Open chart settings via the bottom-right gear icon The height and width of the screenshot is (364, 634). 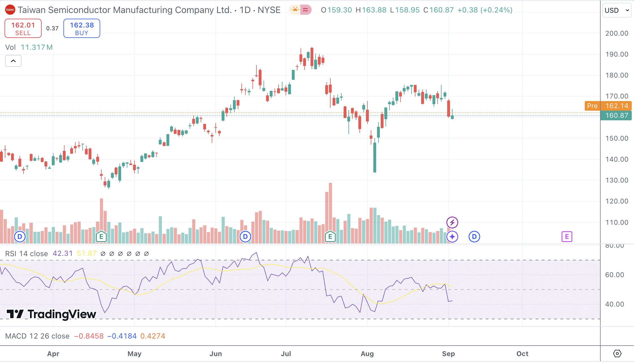click(617, 354)
